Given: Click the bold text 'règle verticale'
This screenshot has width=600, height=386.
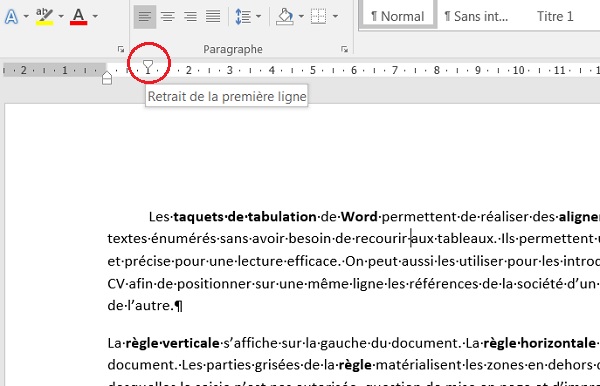Looking at the screenshot, I should tap(173, 343).
